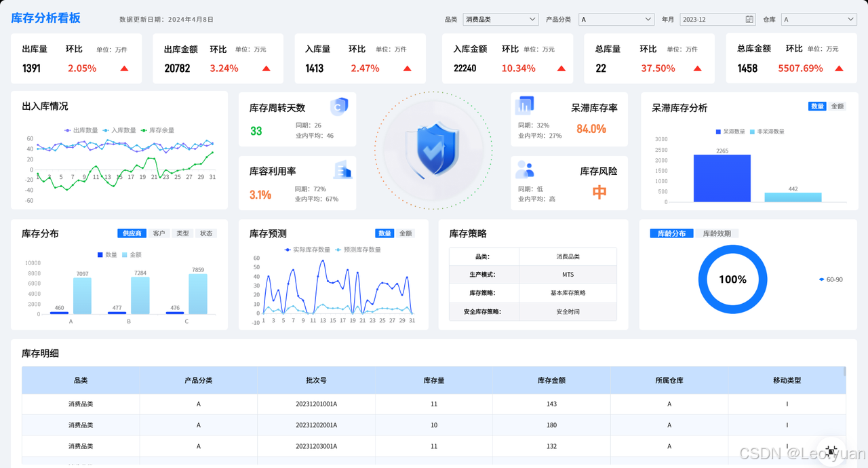Click the 84.0% 呆滞库存率 value
The height and width of the screenshot is (468, 868).
(x=591, y=129)
